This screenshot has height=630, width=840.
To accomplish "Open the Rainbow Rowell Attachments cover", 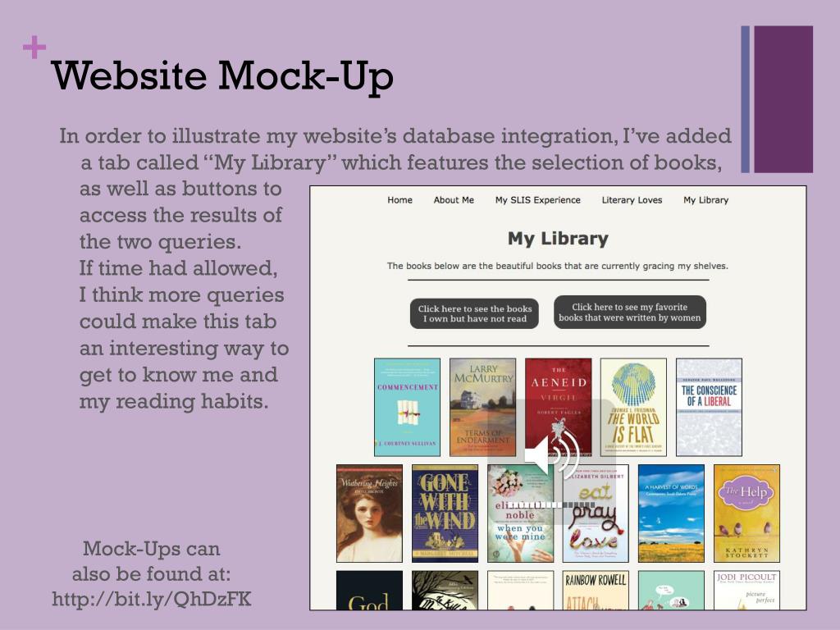I will 596,591.
